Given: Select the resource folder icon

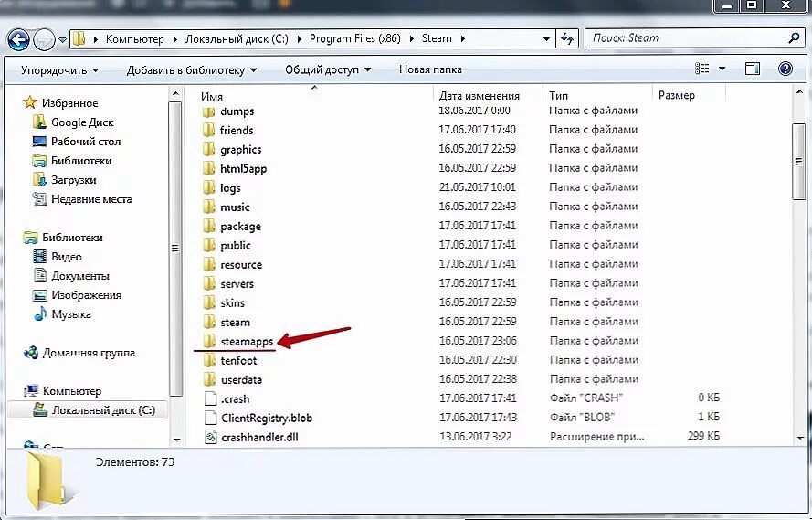Looking at the screenshot, I should (x=208, y=264).
